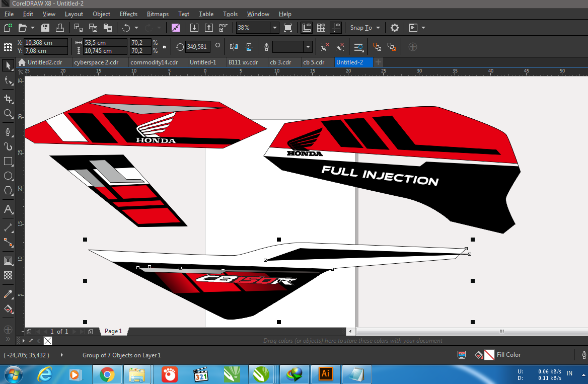588x384 pixels.
Task: Click the No Color swatch in palette
Action: 48,341
